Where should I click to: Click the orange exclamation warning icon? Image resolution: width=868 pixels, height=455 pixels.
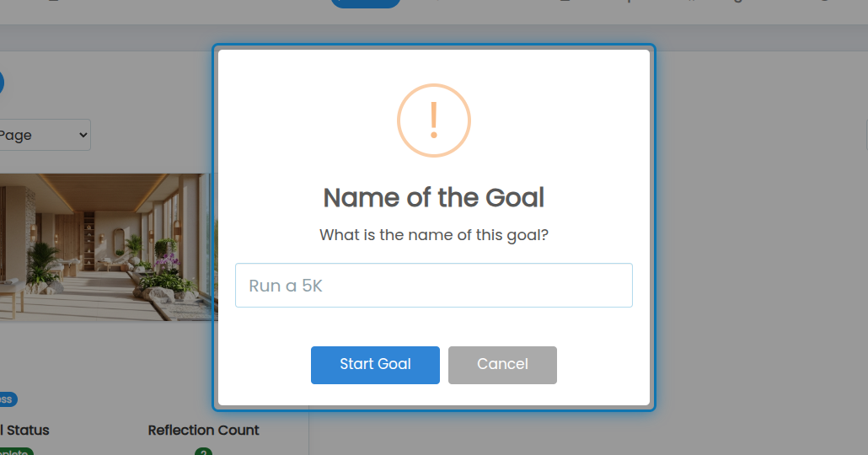[434, 120]
